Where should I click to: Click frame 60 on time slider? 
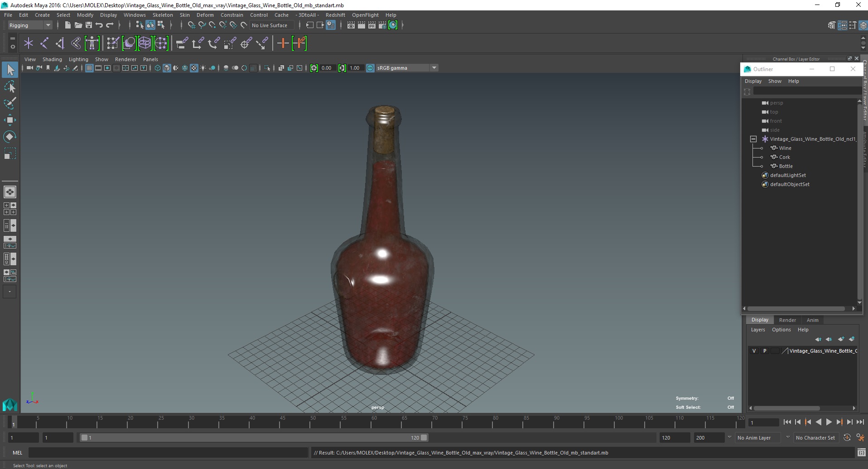(x=374, y=422)
